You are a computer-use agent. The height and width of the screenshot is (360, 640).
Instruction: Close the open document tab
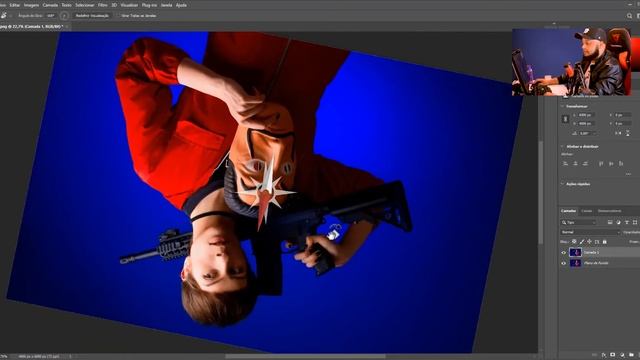(x=67, y=27)
